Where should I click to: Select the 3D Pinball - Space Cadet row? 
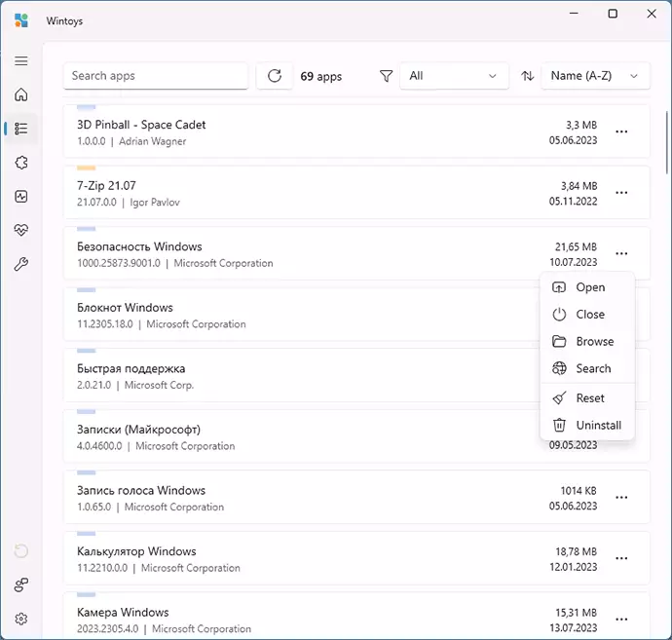(356, 132)
